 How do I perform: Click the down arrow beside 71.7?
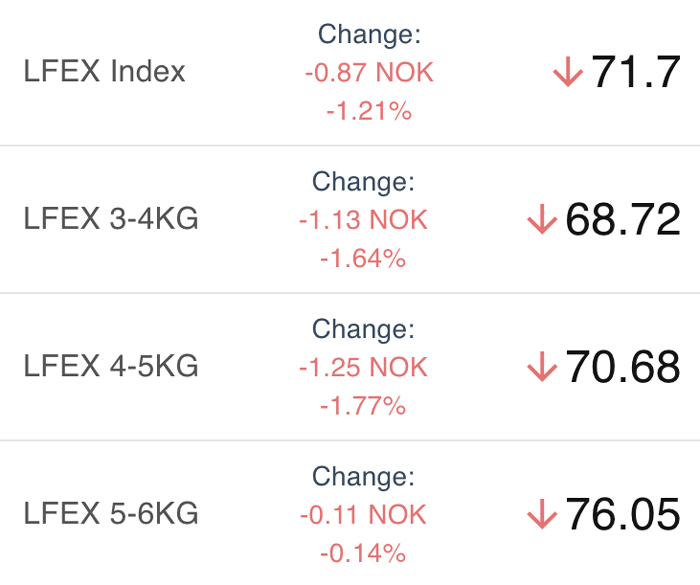coord(568,71)
